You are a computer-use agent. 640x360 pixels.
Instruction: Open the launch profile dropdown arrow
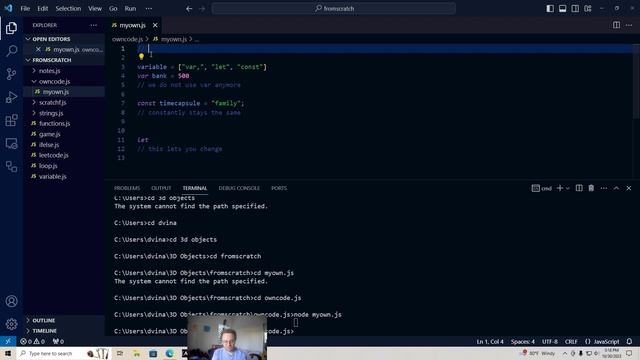coord(568,188)
